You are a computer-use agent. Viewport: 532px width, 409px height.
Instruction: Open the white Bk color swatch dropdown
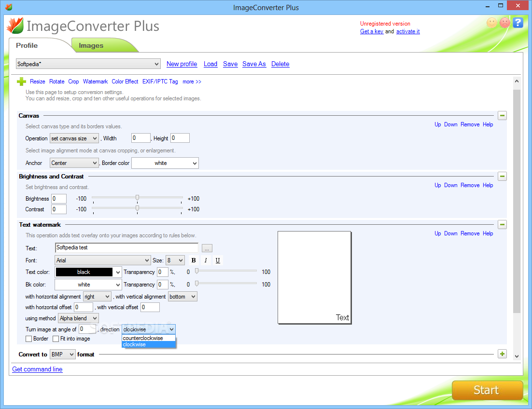pos(88,284)
